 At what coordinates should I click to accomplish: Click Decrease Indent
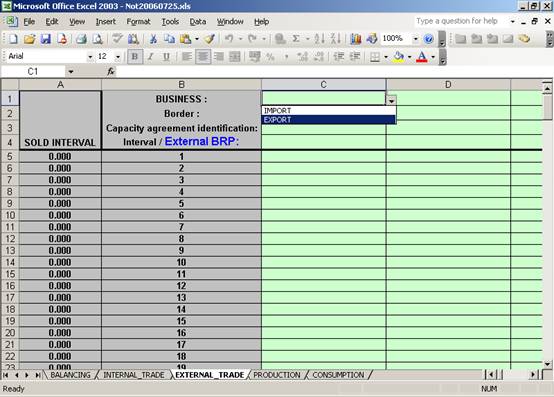click(x=339, y=57)
